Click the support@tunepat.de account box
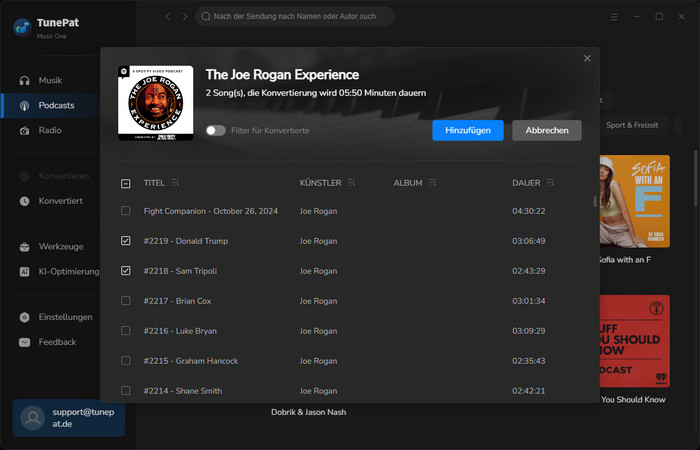This screenshot has width=700, height=450. pyautogui.click(x=69, y=418)
